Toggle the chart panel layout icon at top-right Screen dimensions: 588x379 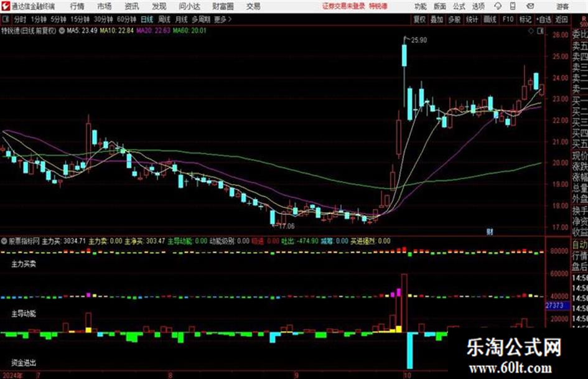540,31
